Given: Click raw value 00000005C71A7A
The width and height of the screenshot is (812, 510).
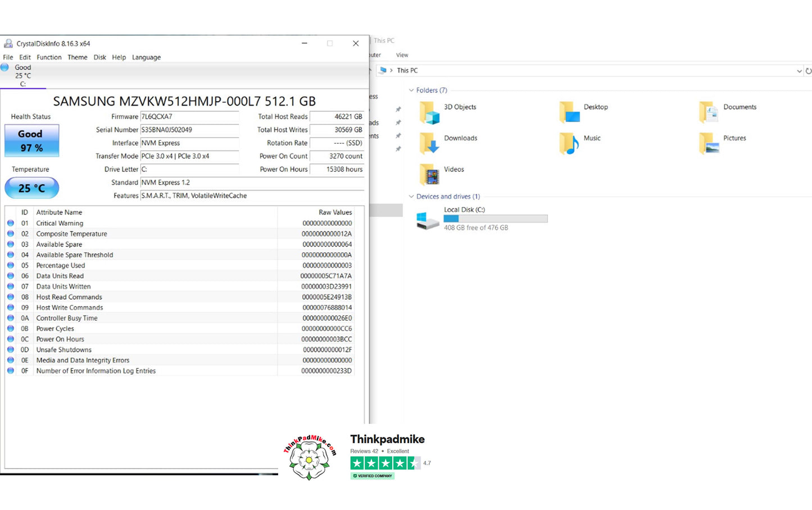Looking at the screenshot, I should (326, 276).
